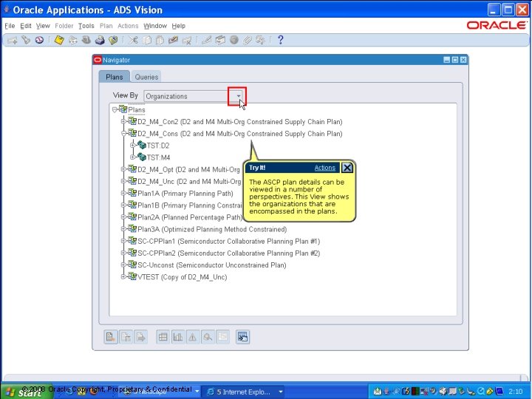Viewport: 532px width, 399px height.
Task: Click the Attachments paperclip toolbar icon
Action: (x=247, y=41)
